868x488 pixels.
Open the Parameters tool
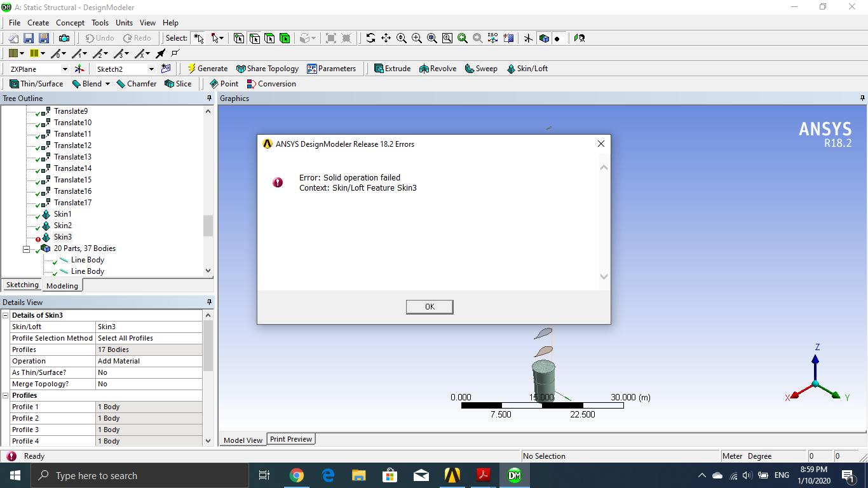pos(331,69)
